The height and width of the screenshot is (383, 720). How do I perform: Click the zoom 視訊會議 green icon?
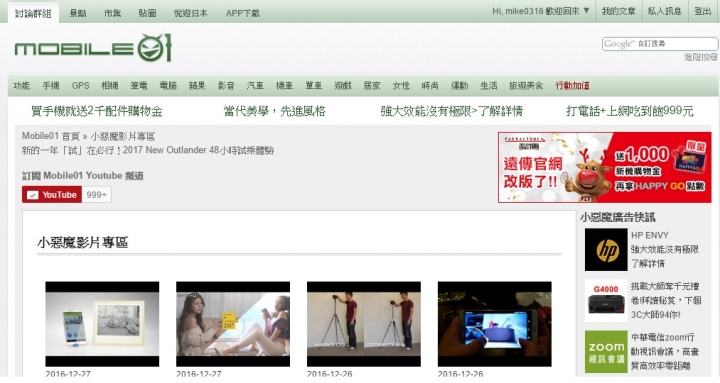pos(606,351)
